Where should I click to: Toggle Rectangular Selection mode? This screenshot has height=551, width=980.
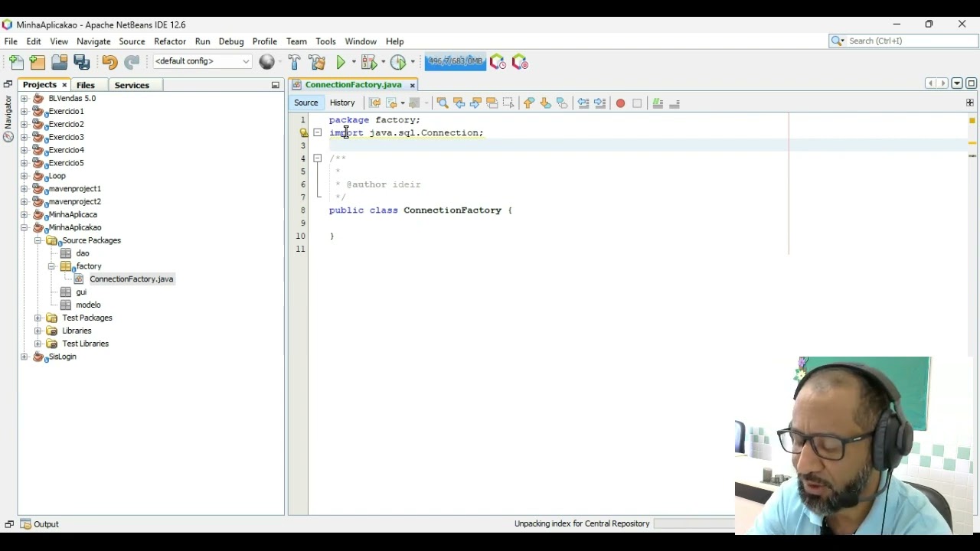[508, 103]
